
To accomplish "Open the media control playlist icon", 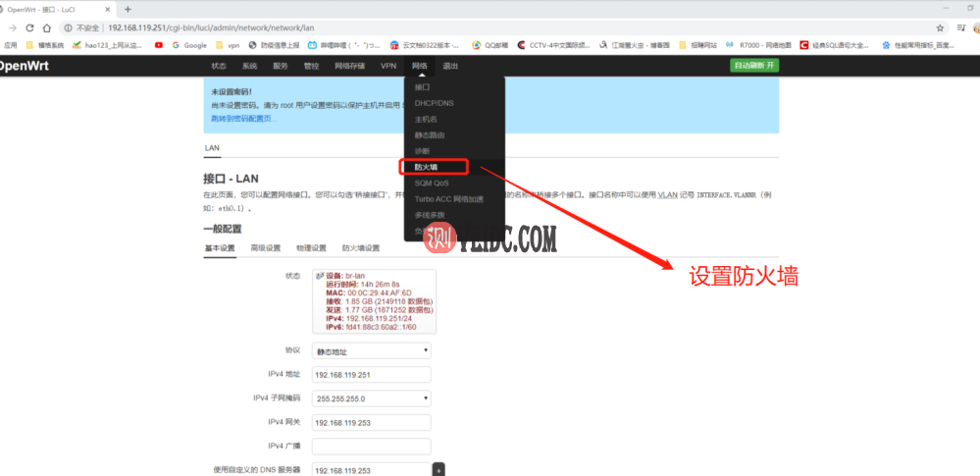I will tap(961, 28).
